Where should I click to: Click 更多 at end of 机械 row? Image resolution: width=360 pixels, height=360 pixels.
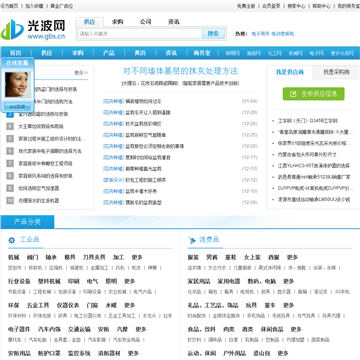[137, 257]
